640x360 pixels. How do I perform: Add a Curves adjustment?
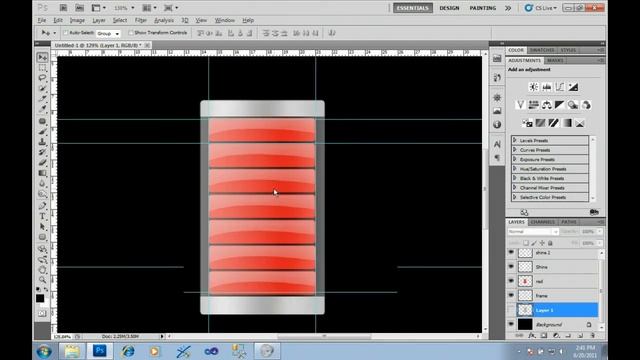coord(560,87)
